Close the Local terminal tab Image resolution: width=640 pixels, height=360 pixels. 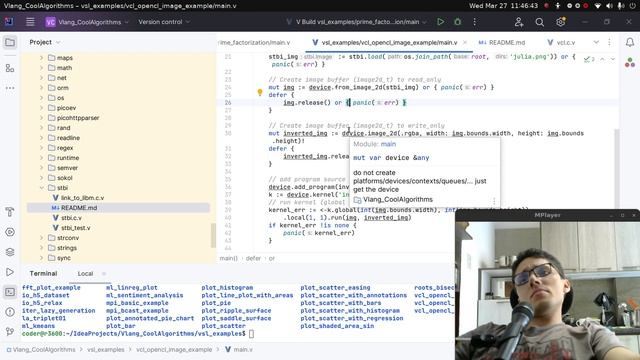[x=104, y=273]
